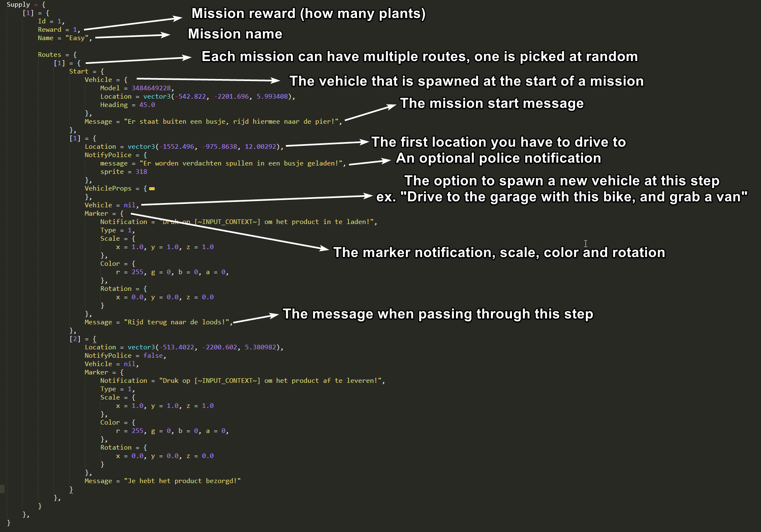Click the "Er staat buiten een busje" message string
Image resolution: width=761 pixels, height=532 pixels.
[x=231, y=122]
